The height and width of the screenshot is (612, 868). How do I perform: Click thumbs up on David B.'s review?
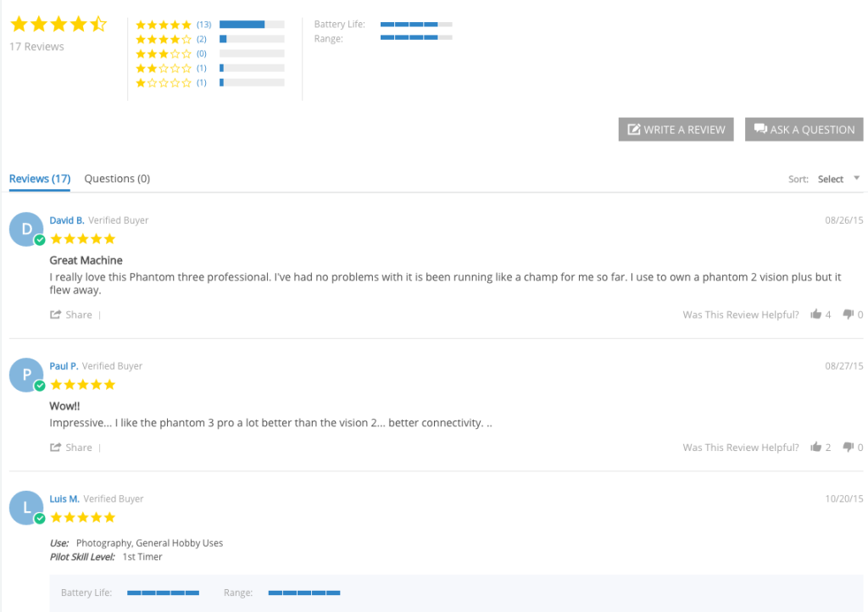(x=816, y=314)
